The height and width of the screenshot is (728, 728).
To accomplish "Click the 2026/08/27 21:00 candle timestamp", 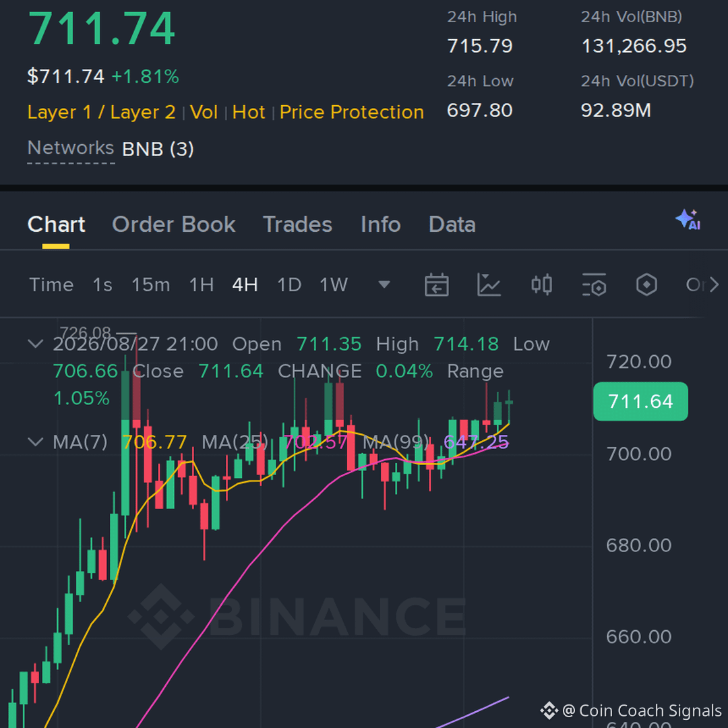I will 135,344.
